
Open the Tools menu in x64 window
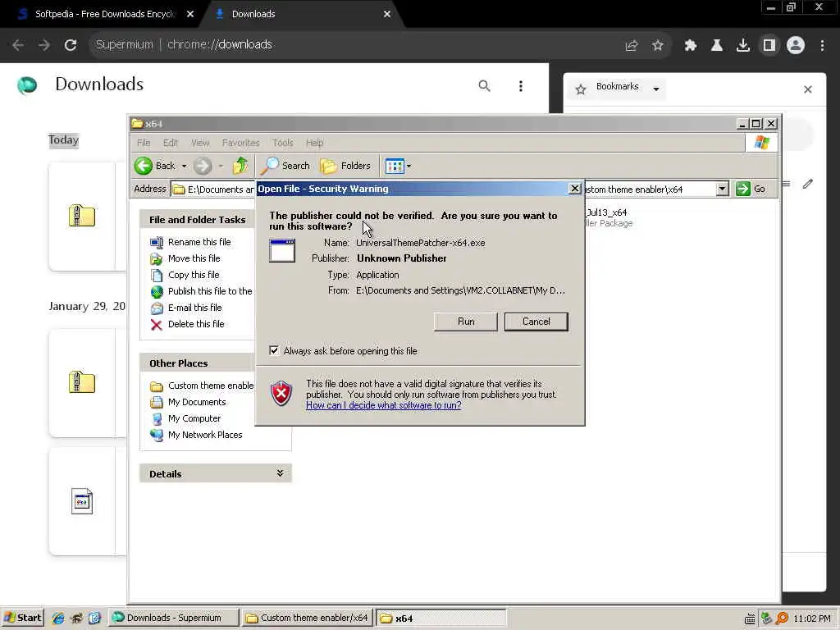point(282,143)
